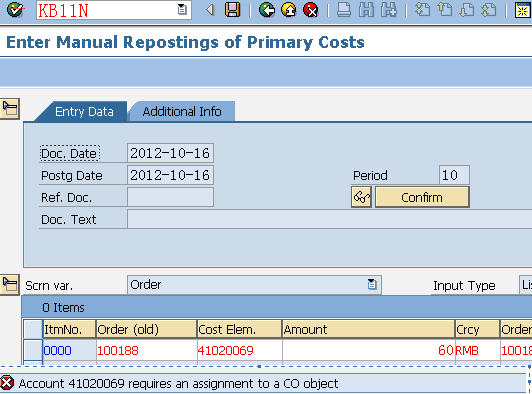Click the table select-all corner button

pyautogui.click(x=33, y=329)
